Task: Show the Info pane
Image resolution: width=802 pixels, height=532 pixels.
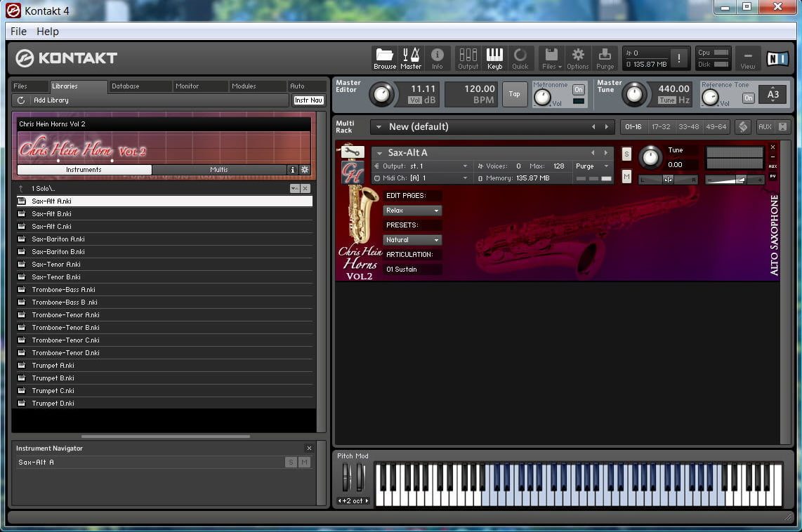Action: [438, 59]
